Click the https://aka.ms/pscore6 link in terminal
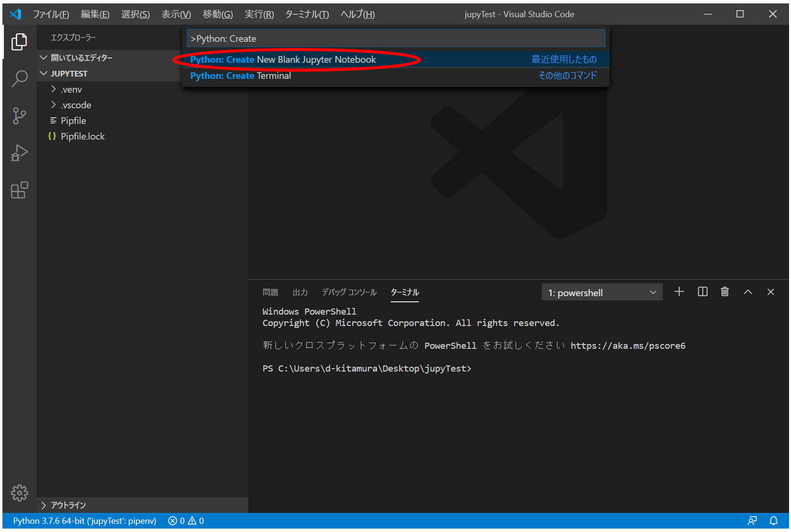This screenshot has height=532, width=791. pyautogui.click(x=628, y=346)
